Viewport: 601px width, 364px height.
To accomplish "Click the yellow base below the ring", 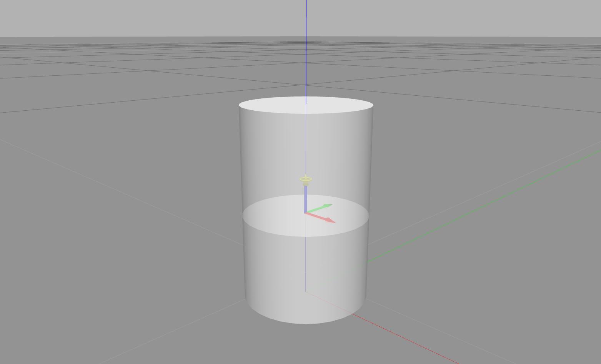I will pos(306,184).
